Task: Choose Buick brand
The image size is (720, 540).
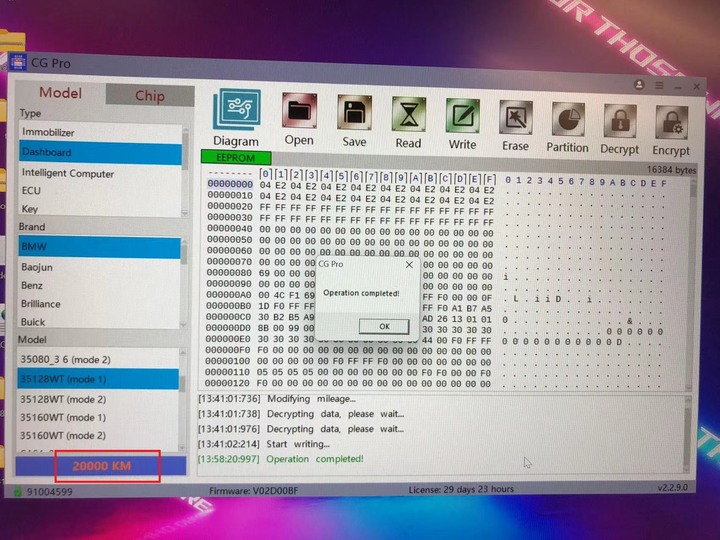Action: (x=99, y=321)
